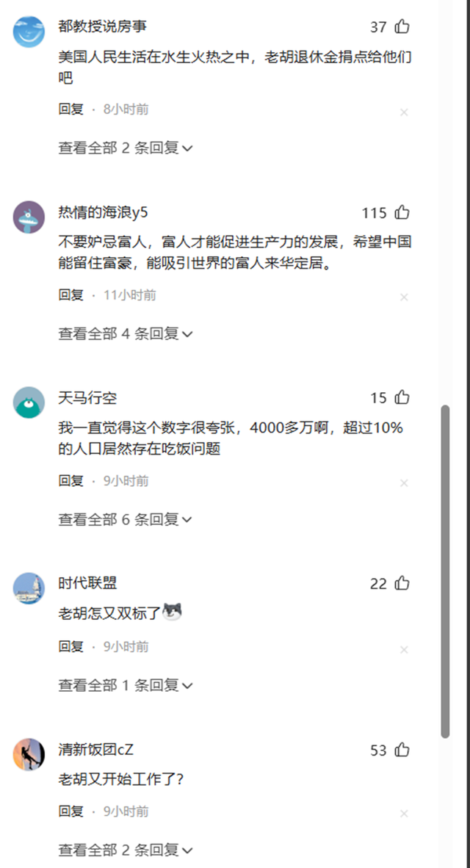Image resolution: width=470 pixels, height=868 pixels.
Task: Click the vertical scrollbar thumb
Action: pyautogui.click(x=445, y=571)
